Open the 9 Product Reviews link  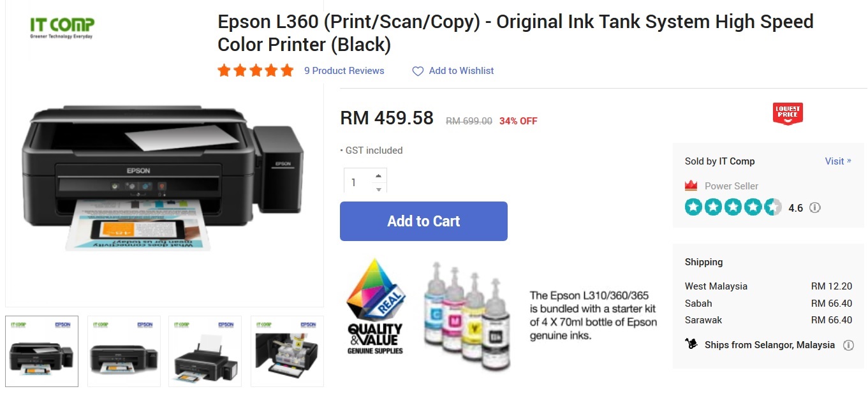coord(344,71)
